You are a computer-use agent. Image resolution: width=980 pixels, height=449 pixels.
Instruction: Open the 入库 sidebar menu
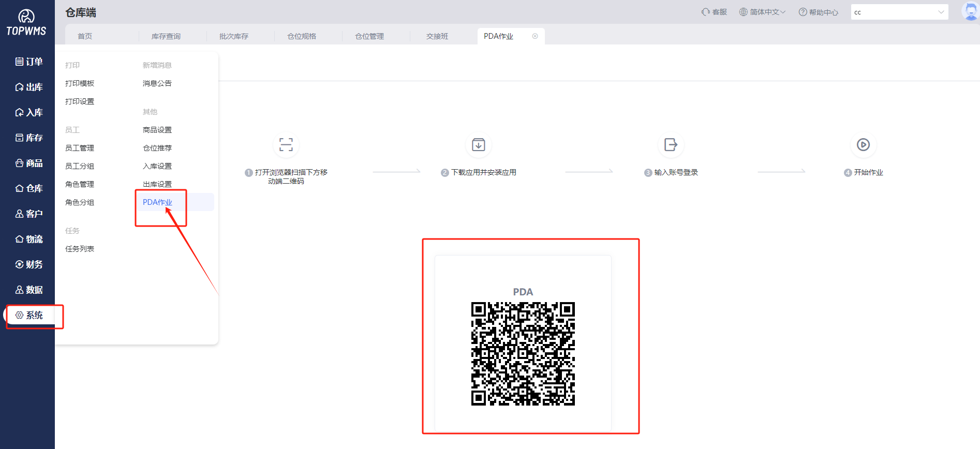point(28,112)
